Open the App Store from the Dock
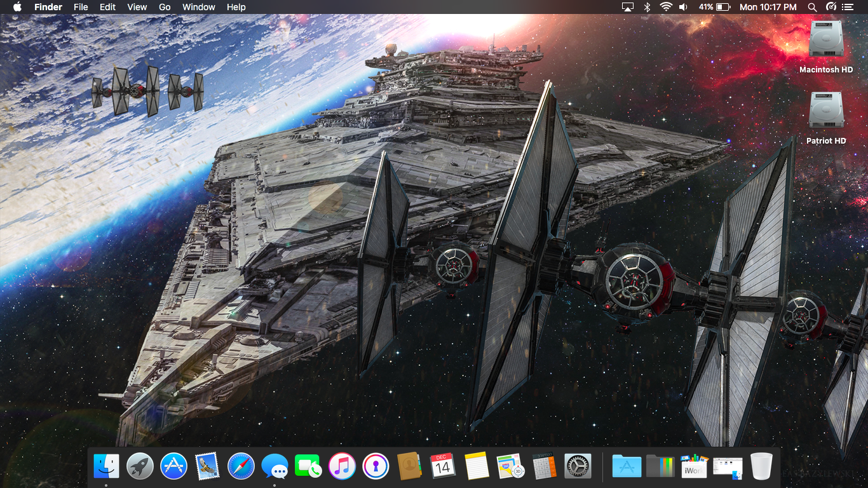 173,466
